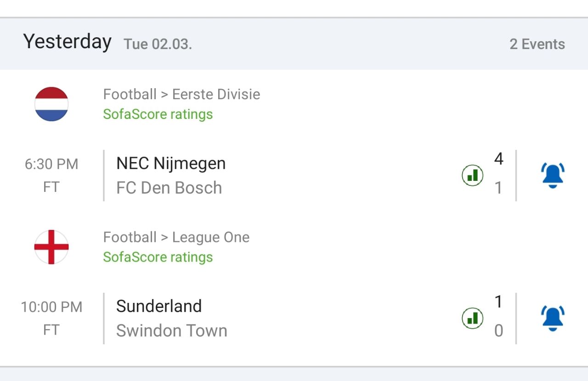
Task: Click SofaScore ratings under Eerste Divisie
Action: pyautogui.click(x=158, y=114)
